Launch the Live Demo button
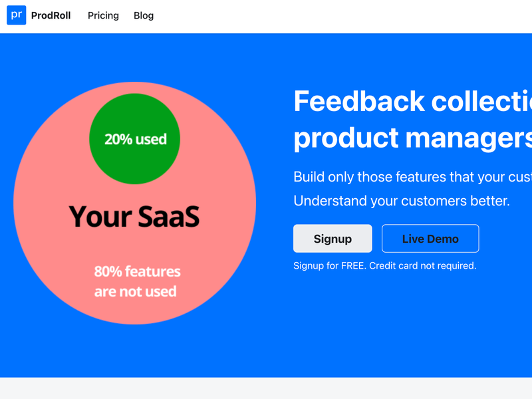This screenshot has height=399, width=532. (430, 239)
